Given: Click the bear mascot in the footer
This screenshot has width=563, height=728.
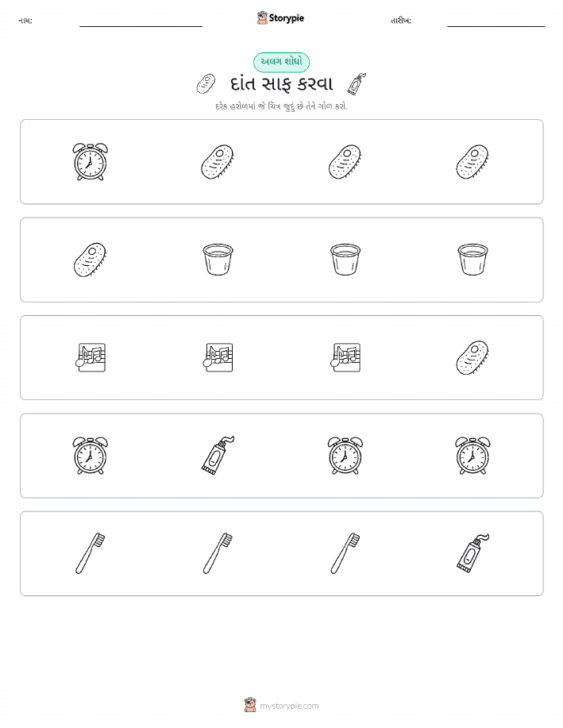Looking at the screenshot, I should click(250, 705).
